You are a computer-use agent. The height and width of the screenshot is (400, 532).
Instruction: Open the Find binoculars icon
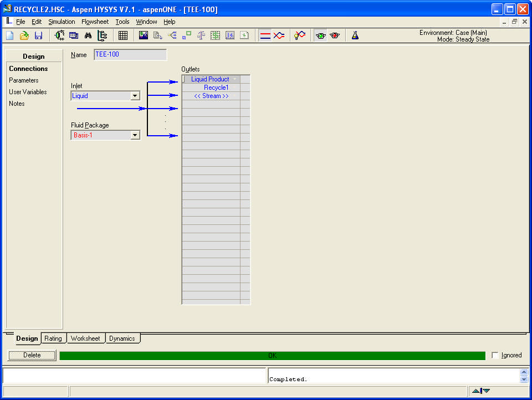[88, 35]
